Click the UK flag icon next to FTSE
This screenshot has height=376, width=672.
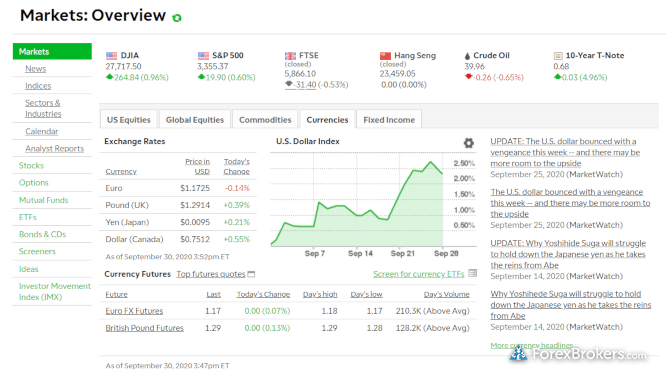290,56
